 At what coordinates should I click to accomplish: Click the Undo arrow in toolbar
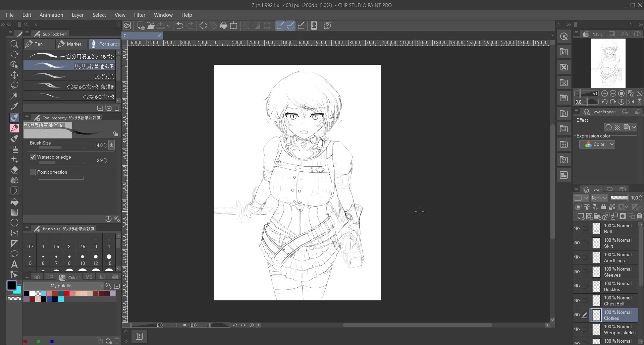click(x=180, y=25)
